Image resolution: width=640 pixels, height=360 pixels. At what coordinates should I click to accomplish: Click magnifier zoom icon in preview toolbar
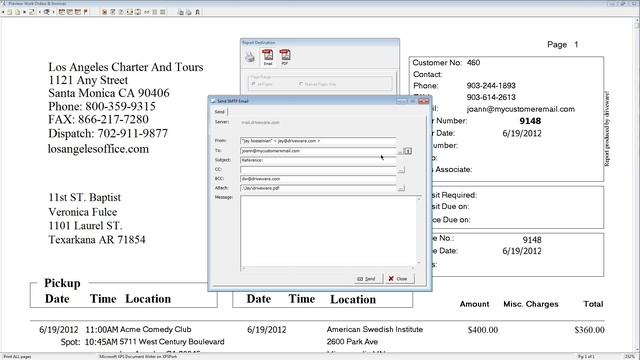[47, 12]
